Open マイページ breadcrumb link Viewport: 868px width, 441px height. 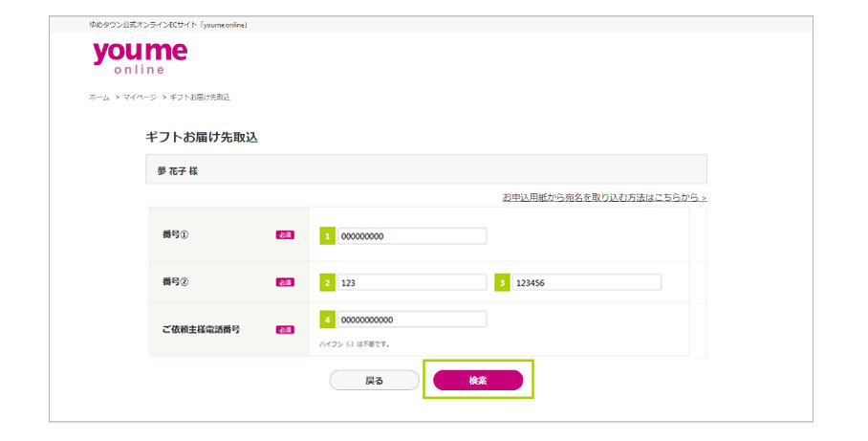click(x=140, y=97)
